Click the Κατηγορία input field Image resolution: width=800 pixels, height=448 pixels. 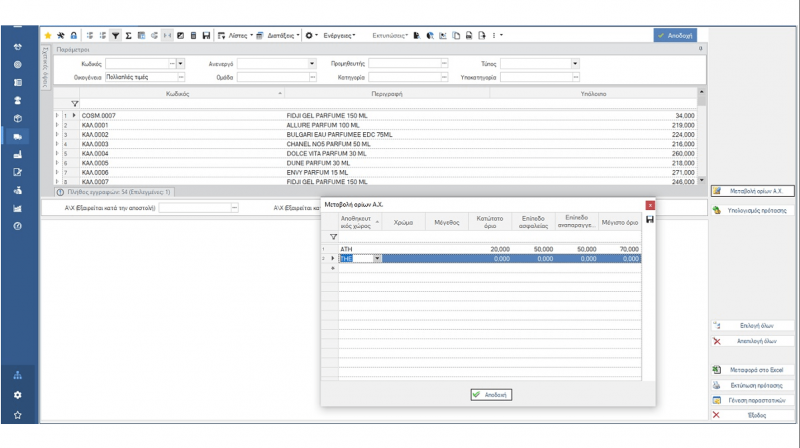(405, 77)
